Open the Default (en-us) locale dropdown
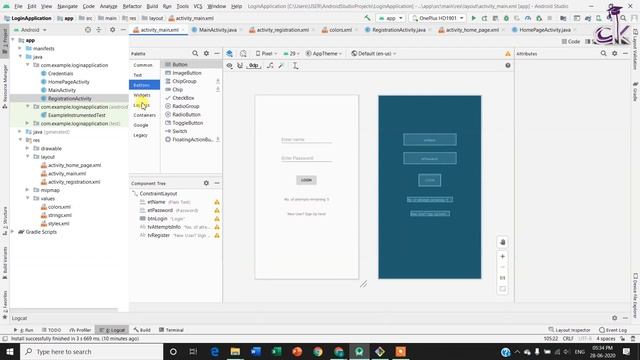Screen dimensions: 640x360 click(x=374, y=53)
